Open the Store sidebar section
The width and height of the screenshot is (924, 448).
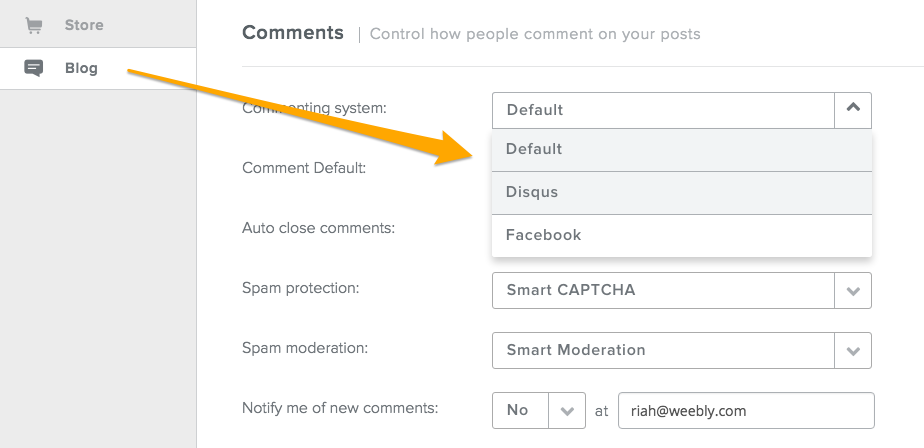tap(84, 25)
